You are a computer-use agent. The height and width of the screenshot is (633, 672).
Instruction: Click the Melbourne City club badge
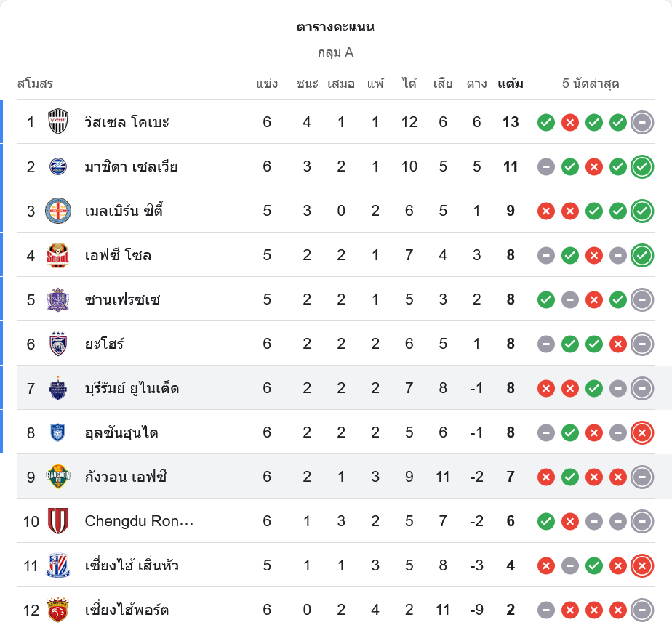pyautogui.click(x=58, y=211)
